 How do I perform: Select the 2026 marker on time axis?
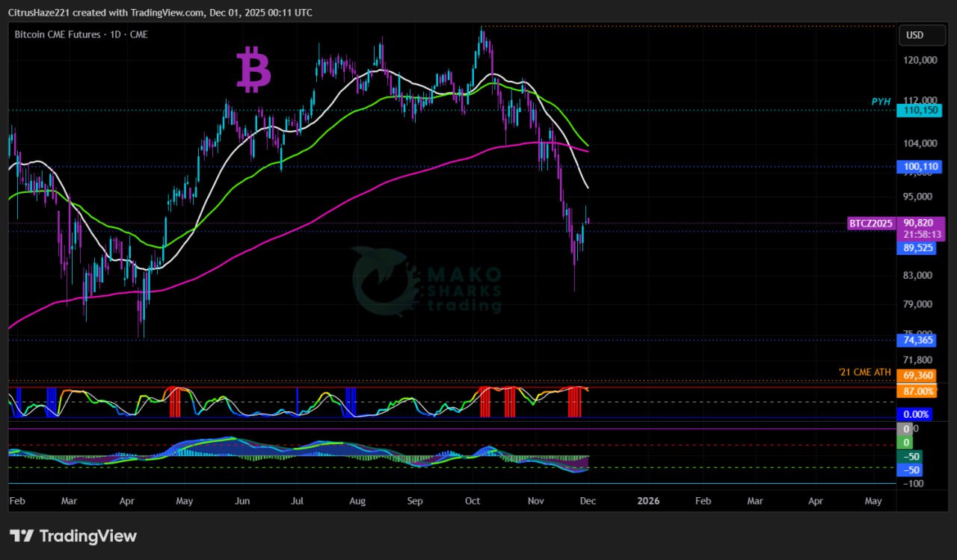pos(647,501)
